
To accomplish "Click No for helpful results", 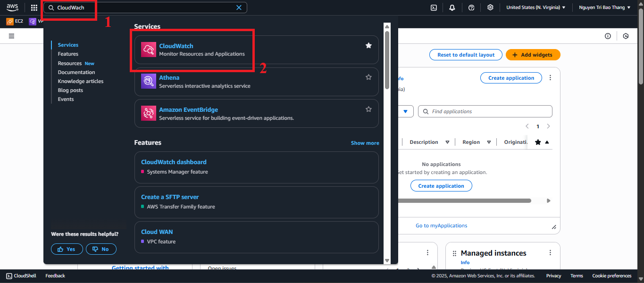I will (101, 249).
